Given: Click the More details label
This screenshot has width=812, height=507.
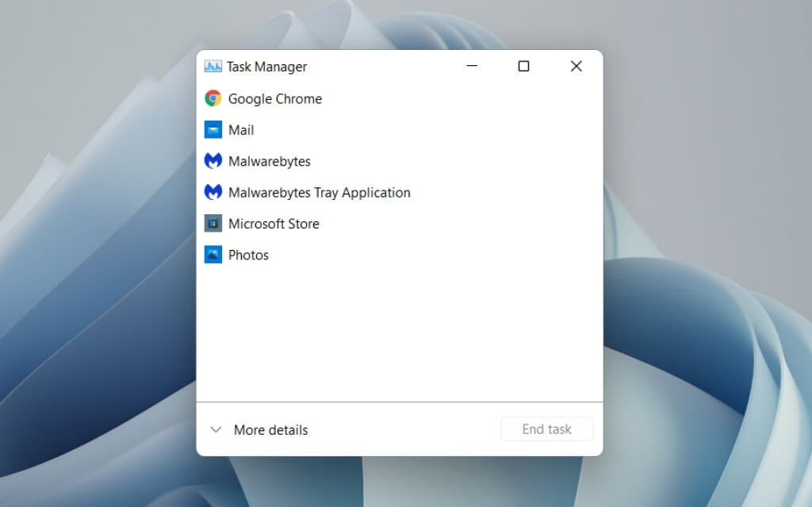Looking at the screenshot, I should [x=271, y=430].
